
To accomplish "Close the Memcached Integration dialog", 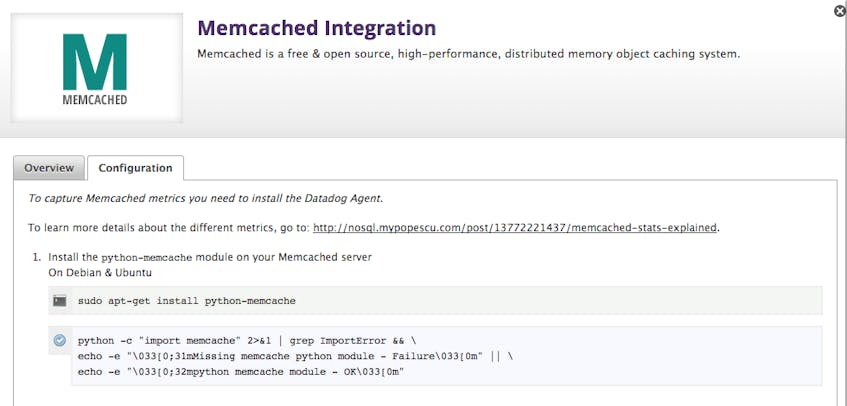I will click(x=840, y=10).
